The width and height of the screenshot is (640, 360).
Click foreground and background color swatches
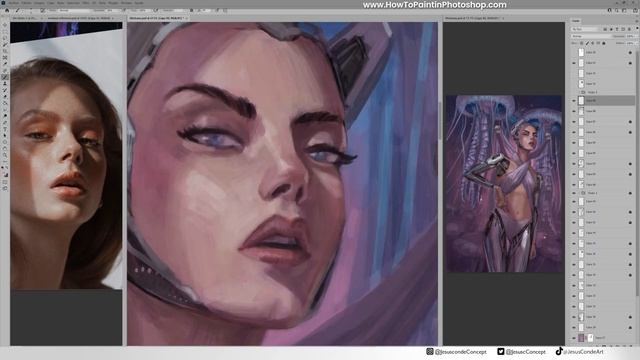tap(5, 175)
